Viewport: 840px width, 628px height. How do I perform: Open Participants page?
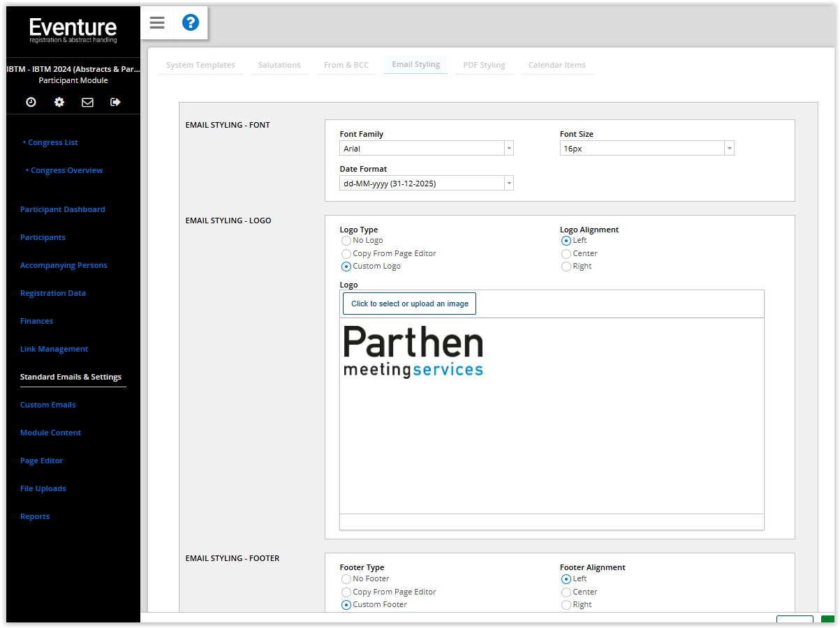(x=43, y=237)
